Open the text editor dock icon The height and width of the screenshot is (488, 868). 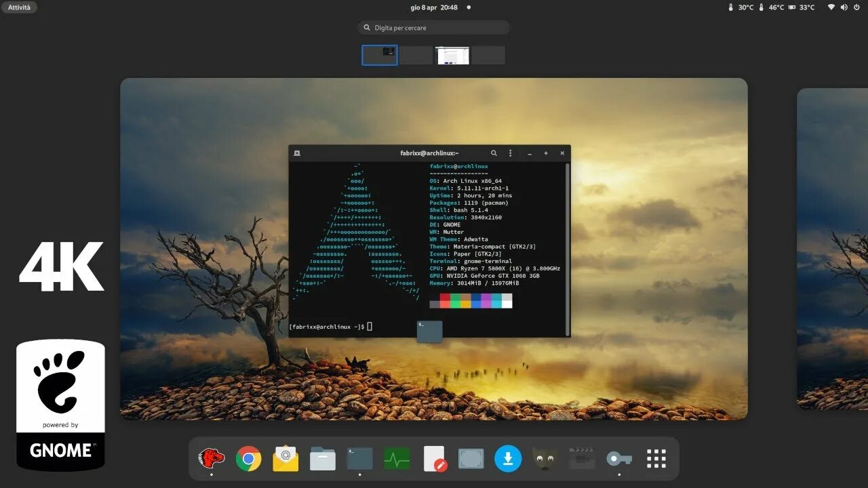(x=434, y=459)
